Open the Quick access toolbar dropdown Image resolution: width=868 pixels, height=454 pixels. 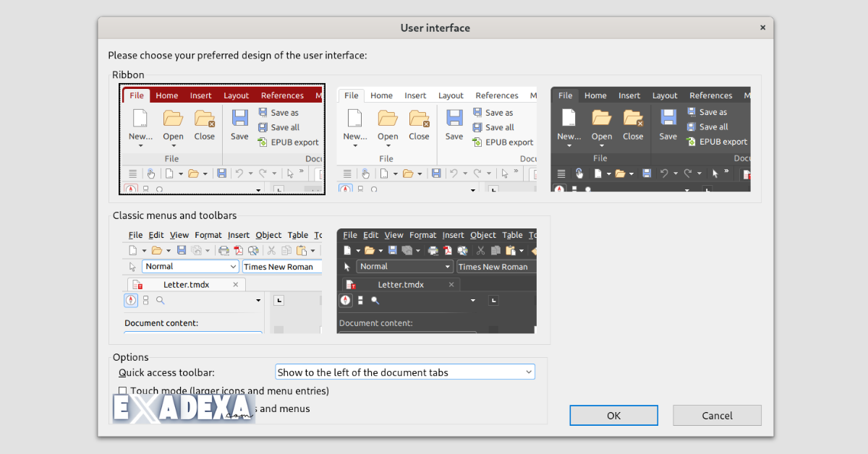[404, 371]
